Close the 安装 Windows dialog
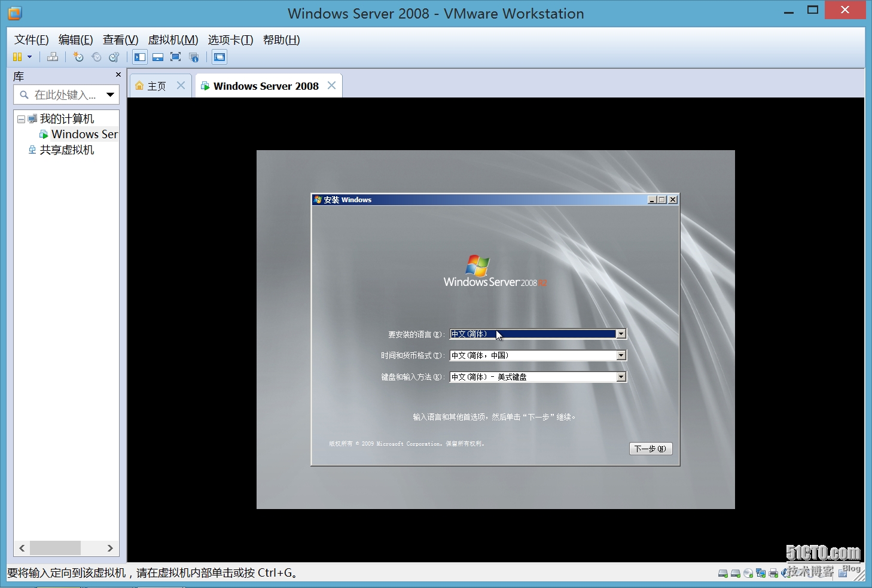 (x=673, y=200)
